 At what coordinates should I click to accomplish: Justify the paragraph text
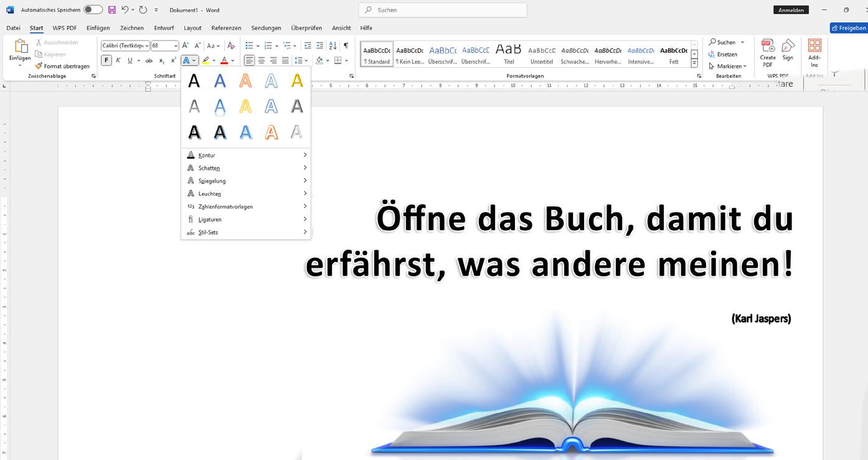(285, 60)
